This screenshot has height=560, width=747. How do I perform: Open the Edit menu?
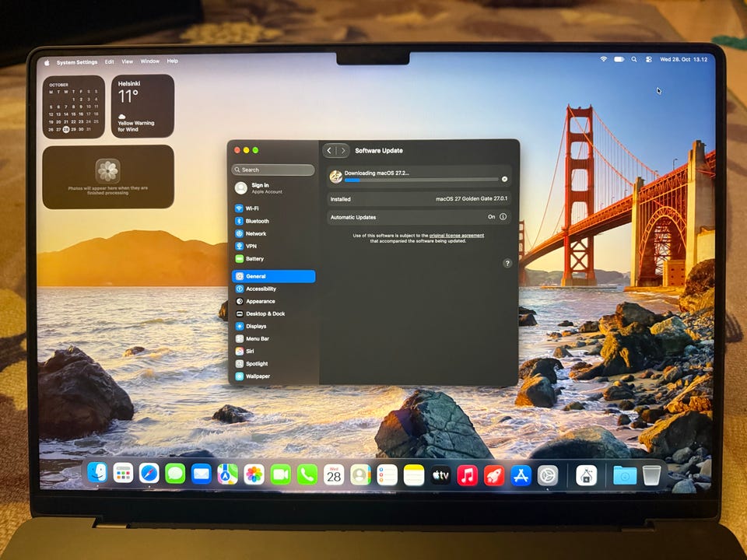[109, 62]
